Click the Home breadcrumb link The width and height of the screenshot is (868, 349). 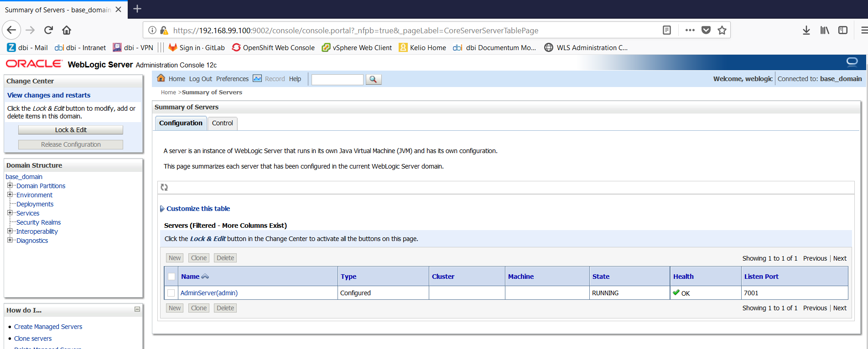[168, 92]
